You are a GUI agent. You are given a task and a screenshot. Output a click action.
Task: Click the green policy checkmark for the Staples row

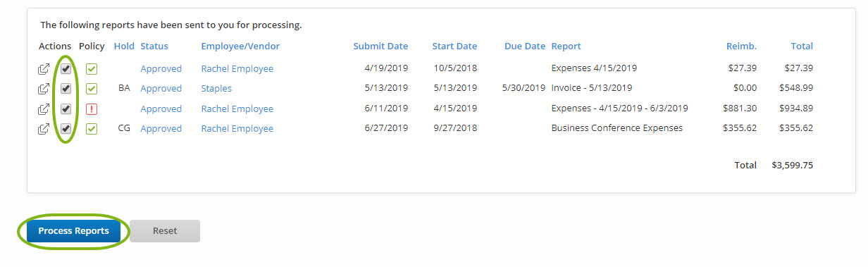coord(92,89)
